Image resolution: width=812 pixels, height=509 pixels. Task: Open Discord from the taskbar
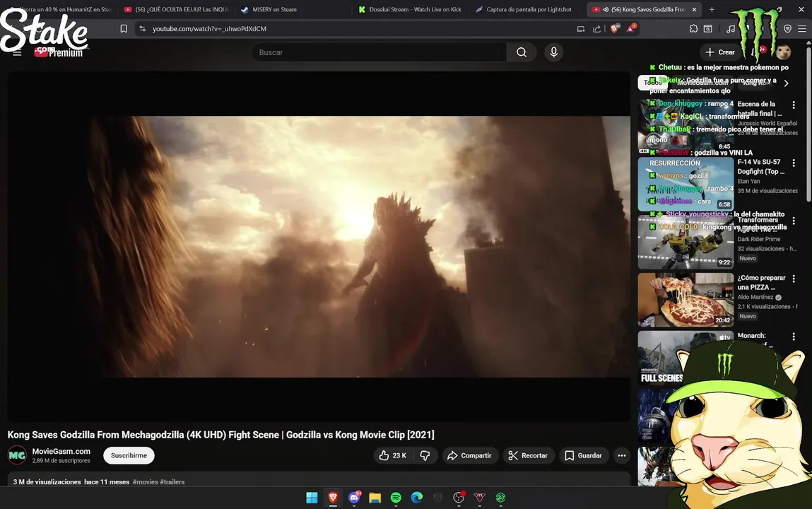click(x=354, y=498)
